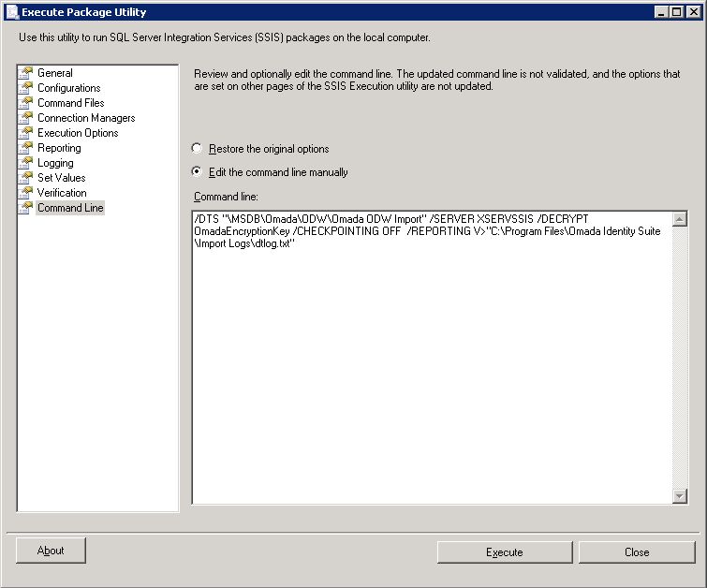Image resolution: width=707 pixels, height=588 pixels.
Task: Click the Set Values page icon
Action: (26, 178)
